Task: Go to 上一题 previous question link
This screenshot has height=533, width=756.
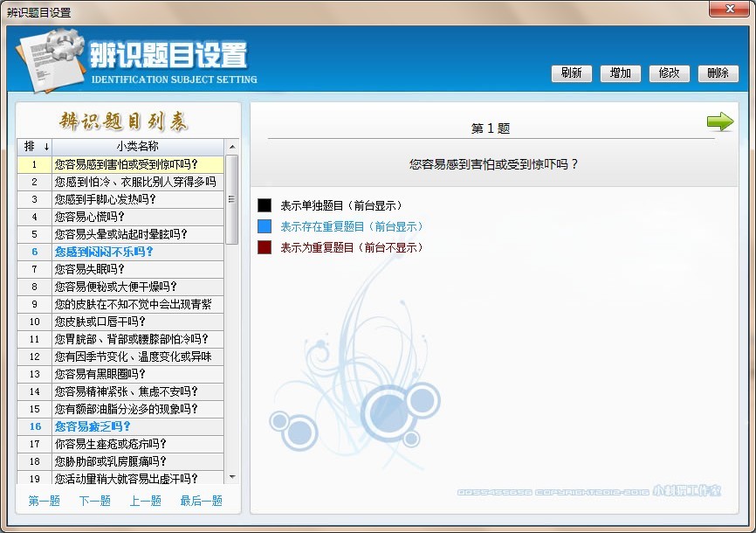Action: coord(146,501)
